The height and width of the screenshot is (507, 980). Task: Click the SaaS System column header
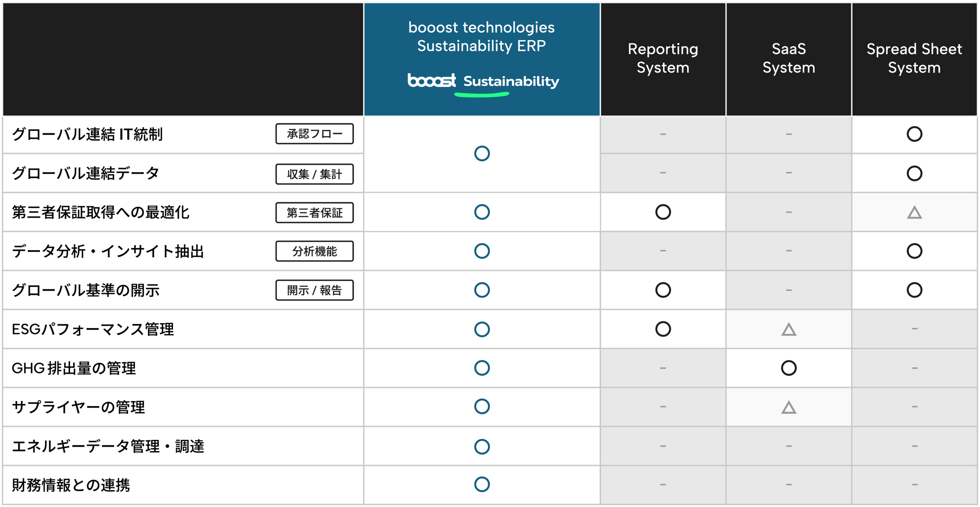(x=789, y=58)
